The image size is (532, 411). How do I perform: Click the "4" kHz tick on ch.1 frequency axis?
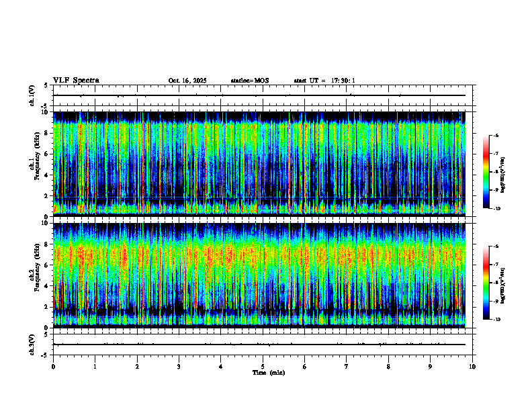pos(47,175)
